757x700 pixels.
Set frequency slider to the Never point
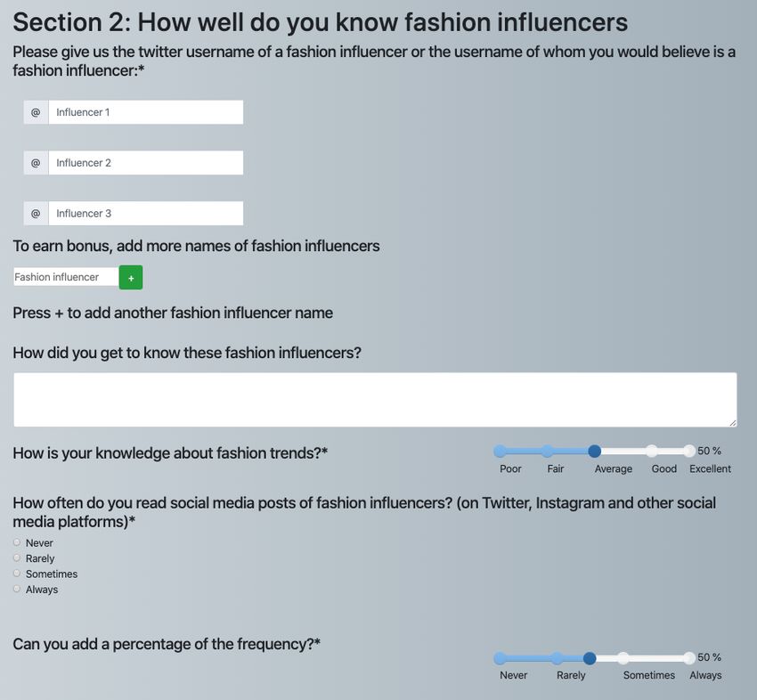click(501, 658)
